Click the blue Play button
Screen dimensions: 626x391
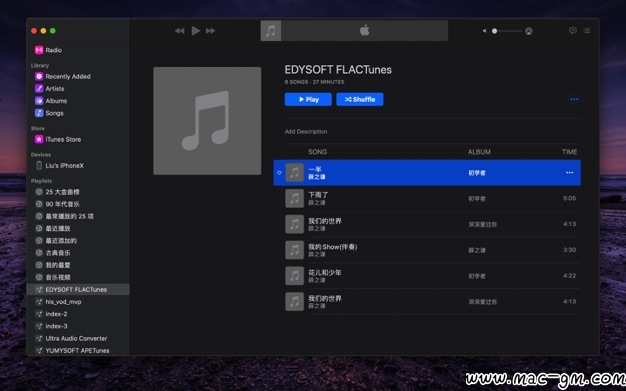point(308,99)
